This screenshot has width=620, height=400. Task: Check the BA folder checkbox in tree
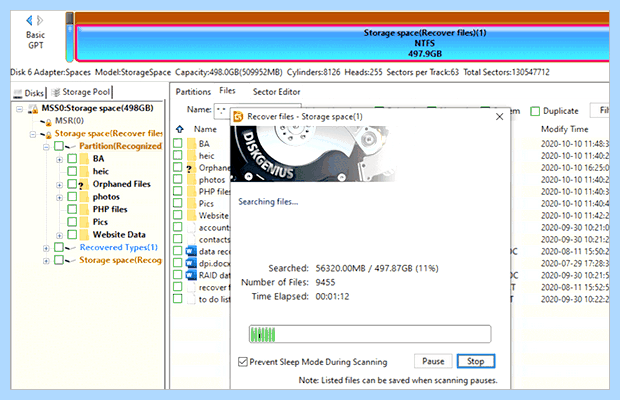pos(72,158)
